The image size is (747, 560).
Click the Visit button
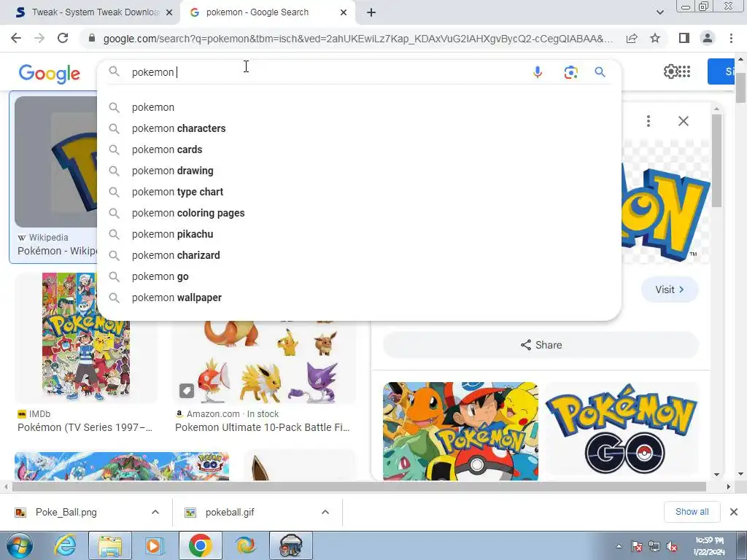[670, 289]
